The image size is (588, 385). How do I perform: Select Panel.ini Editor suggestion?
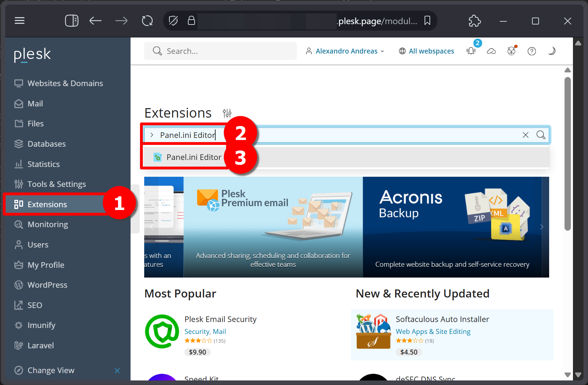click(346, 157)
